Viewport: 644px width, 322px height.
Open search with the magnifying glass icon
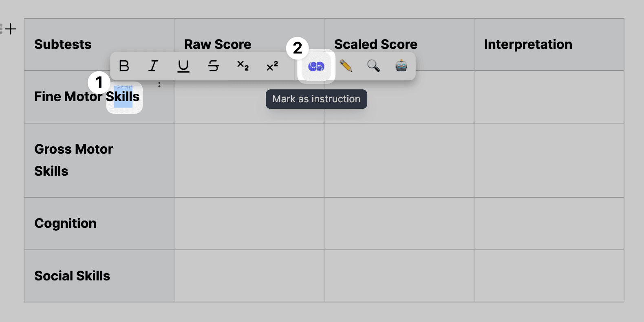tap(373, 66)
